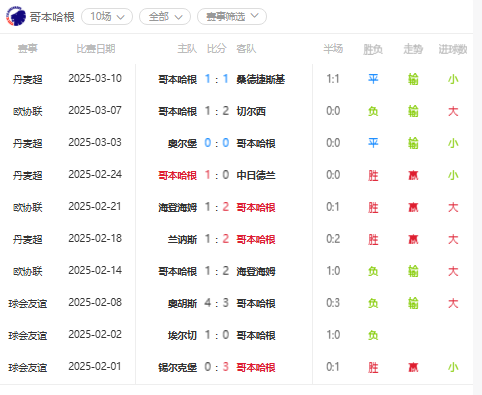This screenshot has width=482, height=395.
Task: Click 海登海姆 home team on 2025-02-21
Action: point(178,207)
